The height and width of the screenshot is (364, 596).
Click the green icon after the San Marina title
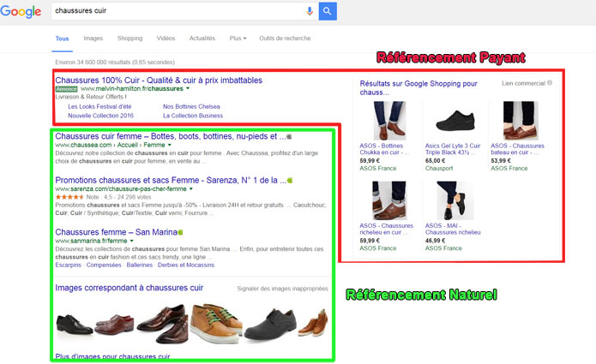[180, 232]
